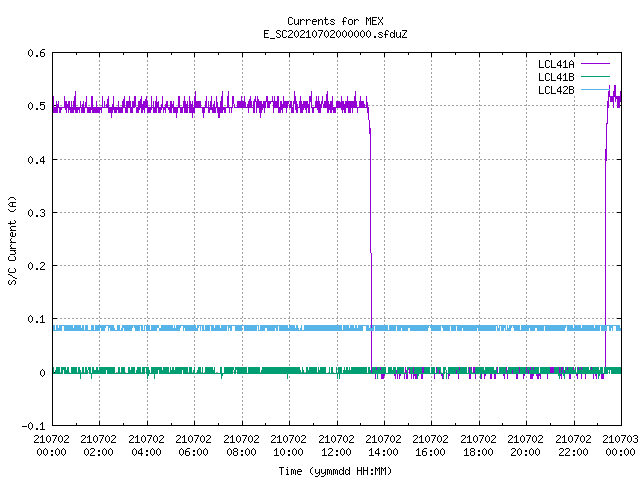Click the 0 y-axis tick value
The image size is (640, 480).
tap(42, 373)
